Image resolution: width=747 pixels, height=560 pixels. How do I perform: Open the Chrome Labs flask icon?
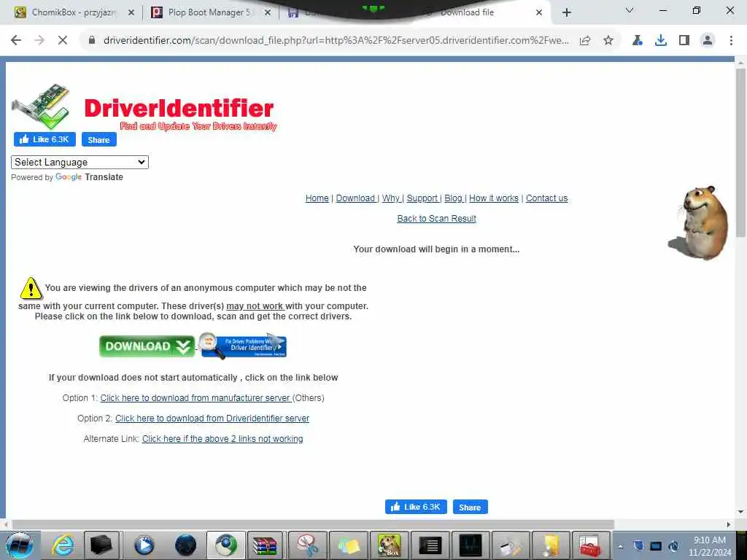[638, 41]
